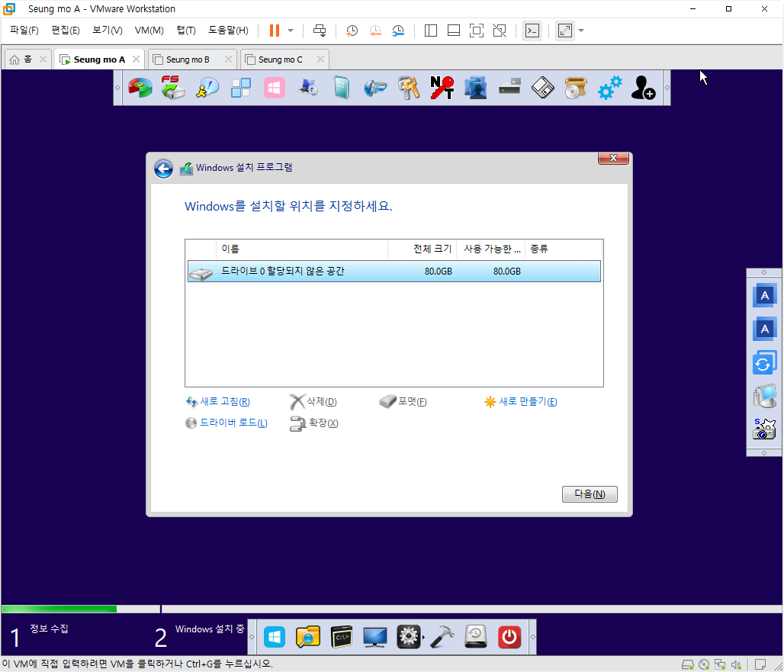Pause the virtual machine with orange pause button
784x672 pixels.
[x=274, y=31]
